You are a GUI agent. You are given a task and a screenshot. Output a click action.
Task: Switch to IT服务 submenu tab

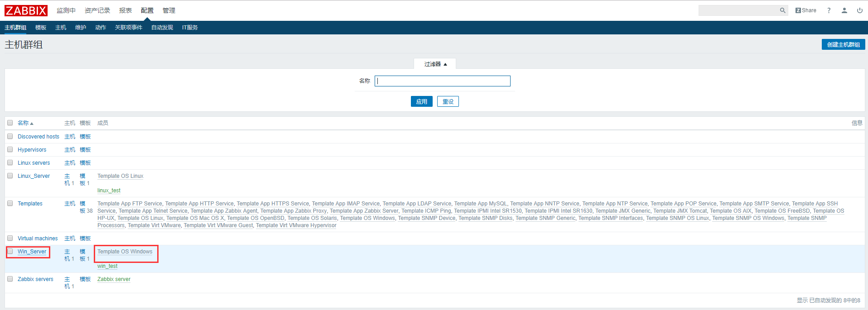point(190,28)
